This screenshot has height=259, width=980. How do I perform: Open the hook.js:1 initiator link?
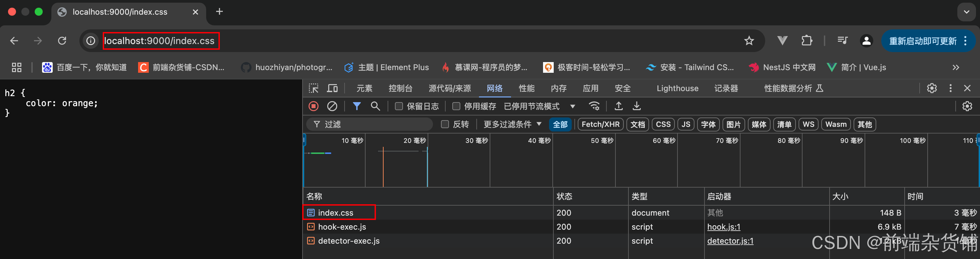723,227
